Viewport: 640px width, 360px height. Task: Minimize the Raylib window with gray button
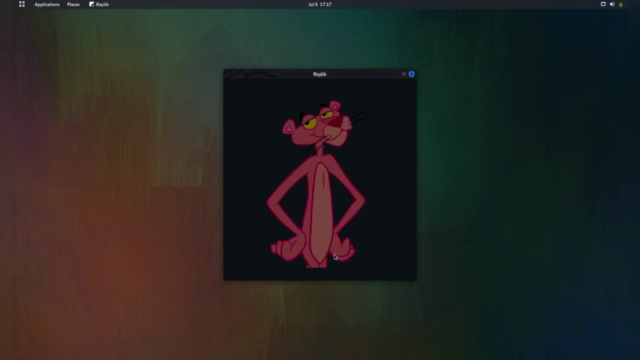(404, 74)
